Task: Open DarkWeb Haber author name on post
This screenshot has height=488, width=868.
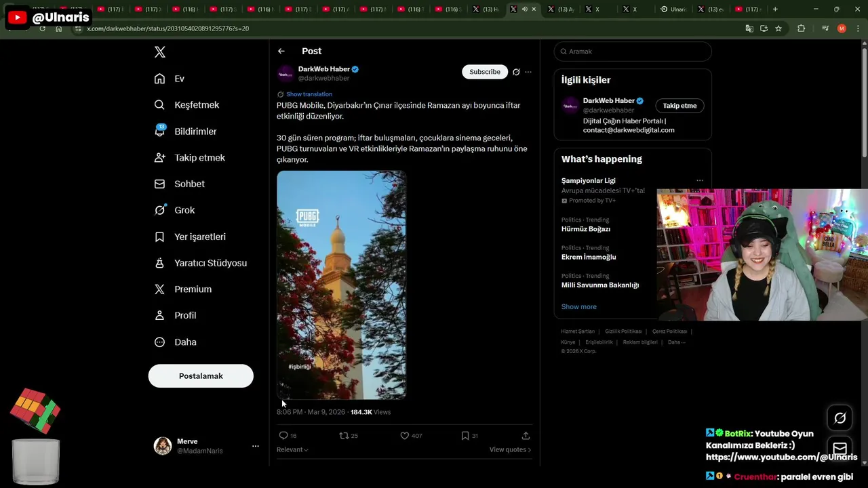Action: click(x=324, y=69)
